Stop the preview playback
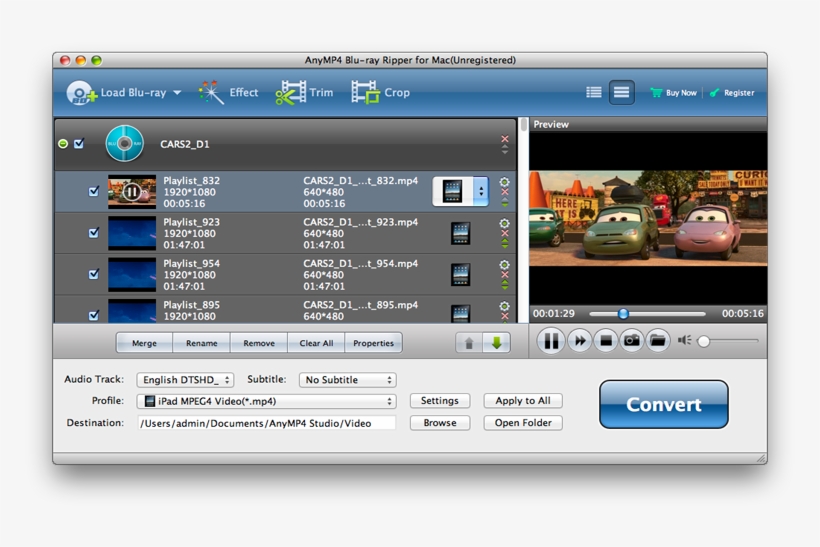820x547 pixels. click(606, 341)
